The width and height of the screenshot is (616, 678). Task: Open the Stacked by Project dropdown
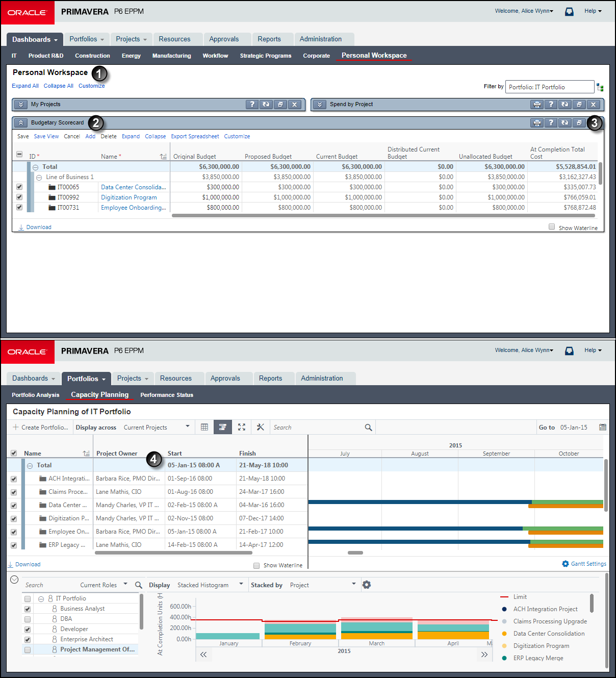point(323,585)
